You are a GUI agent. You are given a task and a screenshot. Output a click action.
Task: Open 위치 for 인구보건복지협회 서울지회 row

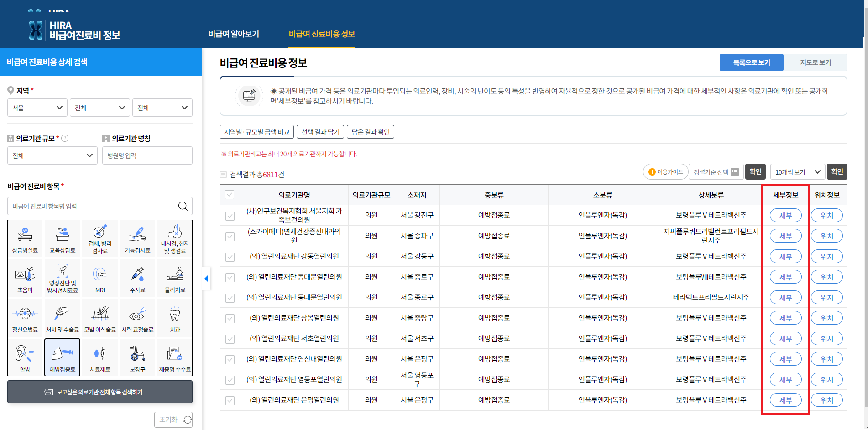click(826, 216)
